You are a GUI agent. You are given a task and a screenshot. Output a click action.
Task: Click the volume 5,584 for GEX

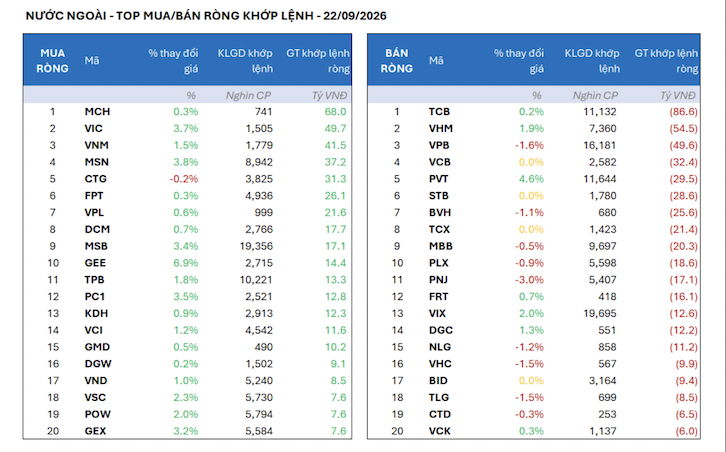click(x=259, y=431)
